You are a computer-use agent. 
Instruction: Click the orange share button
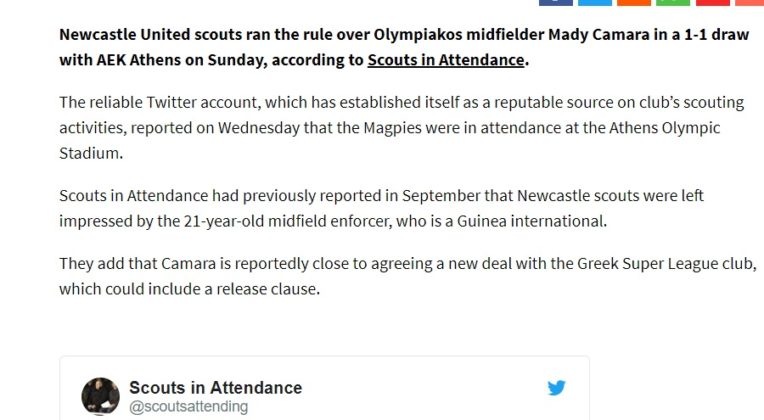click(634, 3)
